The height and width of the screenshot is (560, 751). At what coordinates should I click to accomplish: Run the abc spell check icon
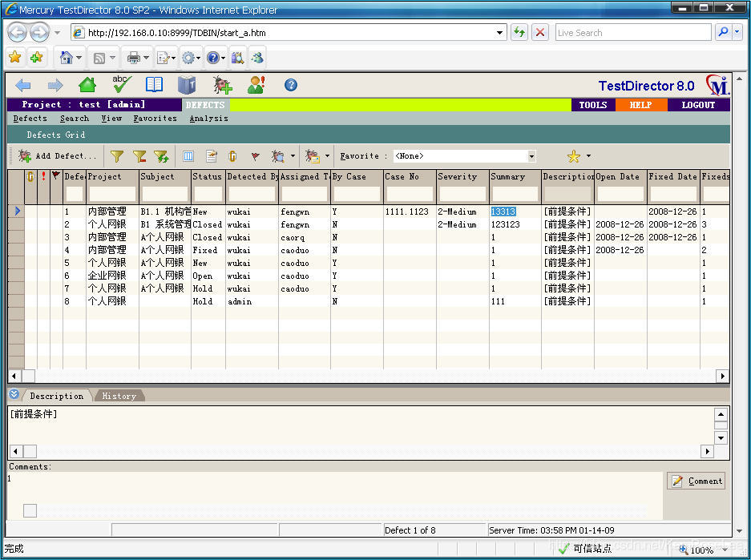click(x=121, y=84)
